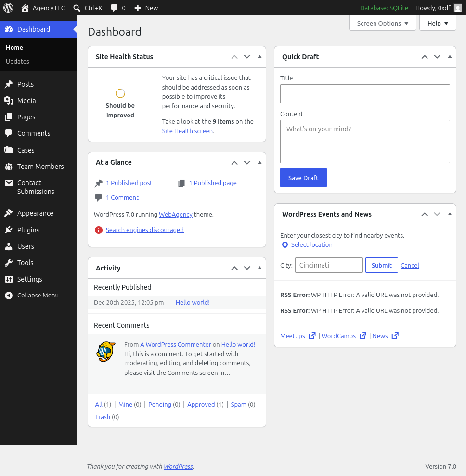The image size is (466, 476).
Task: Click the Contact Submissions envelope icon
Action: tap(9, 183)
